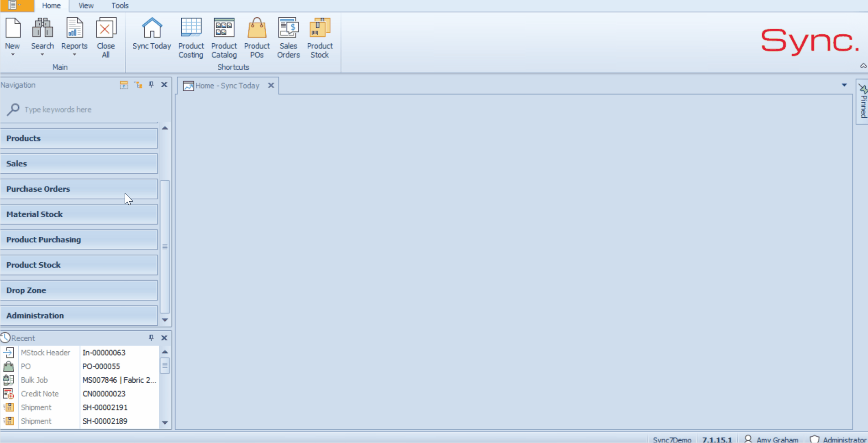Open recent item PO-000055
The image size is (868, 443).
click(x=101, y=366)
